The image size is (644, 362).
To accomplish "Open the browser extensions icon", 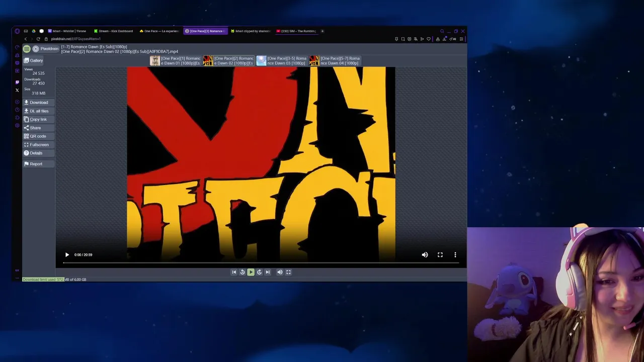I will (438, 39).
